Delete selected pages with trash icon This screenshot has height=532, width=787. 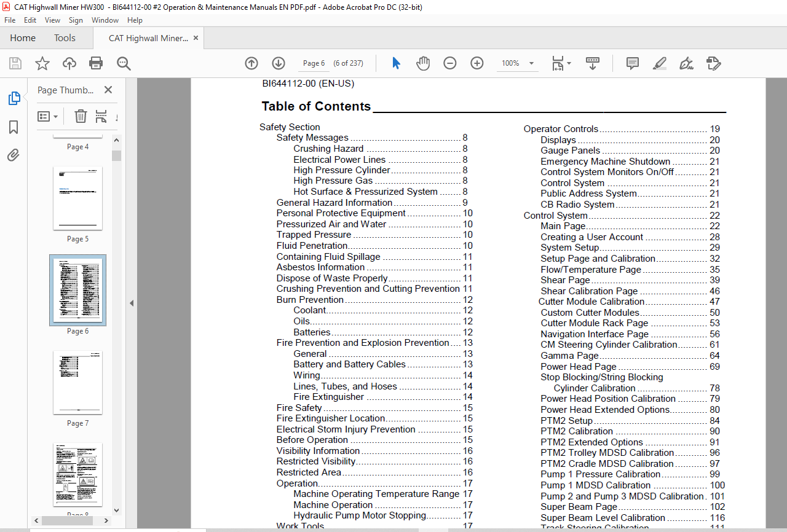[x=81, y=116]
